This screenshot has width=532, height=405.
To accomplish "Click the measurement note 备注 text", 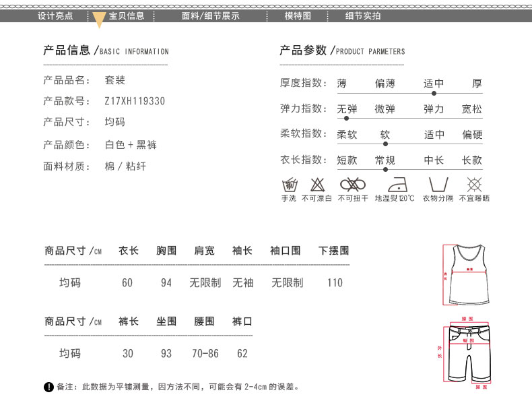I will click(178, 387).
